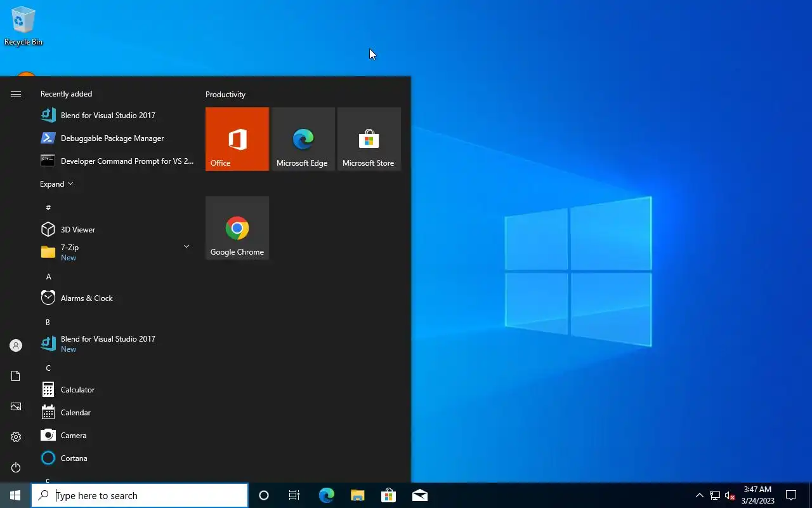Open 3D Viewer from app list
812x508 pixels.
pyautogui.click(x=117, y=229)
